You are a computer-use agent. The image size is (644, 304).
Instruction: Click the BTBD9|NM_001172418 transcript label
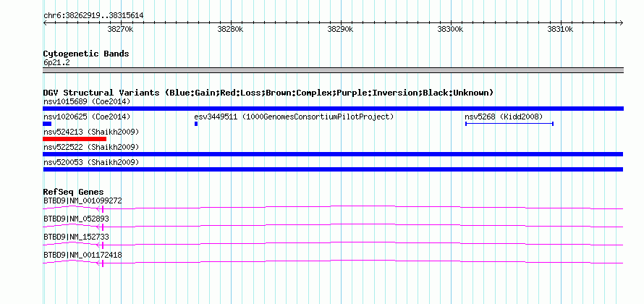tap(82, 255)
